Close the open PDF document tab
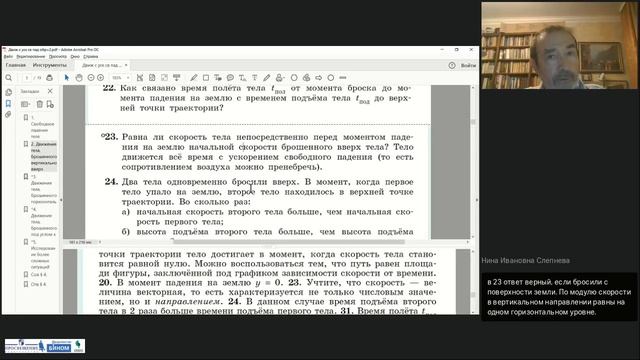The height and width of the screenshot is (360, 640). (x=126, y=65)
